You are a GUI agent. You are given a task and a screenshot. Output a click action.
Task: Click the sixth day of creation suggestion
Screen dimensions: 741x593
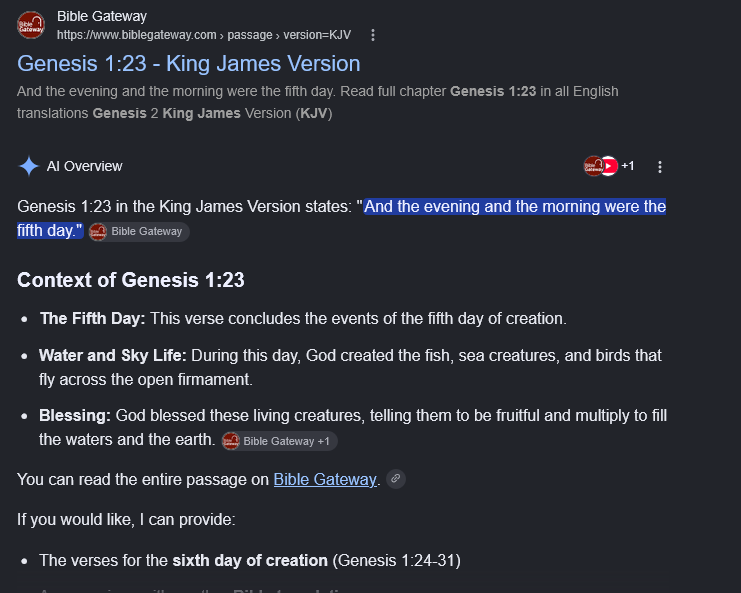click(x=250, y=560)
